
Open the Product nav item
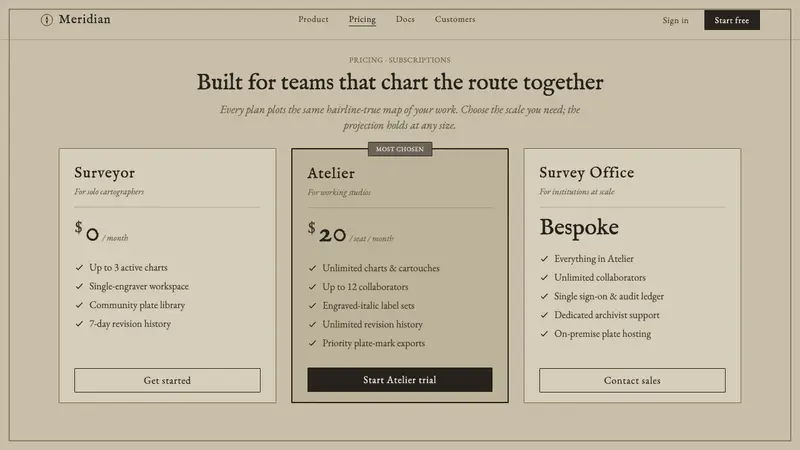point(313,19)
